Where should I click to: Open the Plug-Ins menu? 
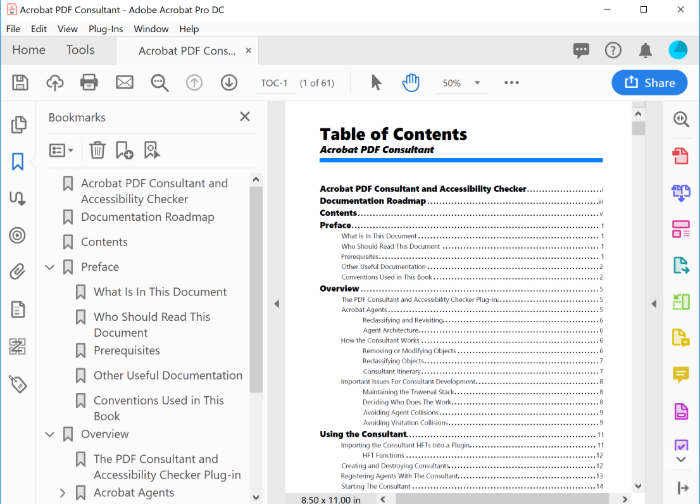coord(105,29)
